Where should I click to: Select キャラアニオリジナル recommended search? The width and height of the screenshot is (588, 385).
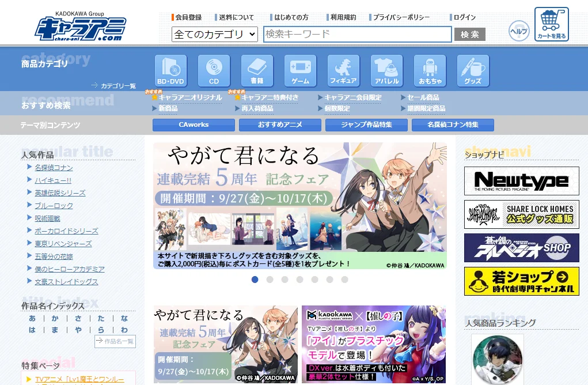pyautogui.click(x=190, y=97)
